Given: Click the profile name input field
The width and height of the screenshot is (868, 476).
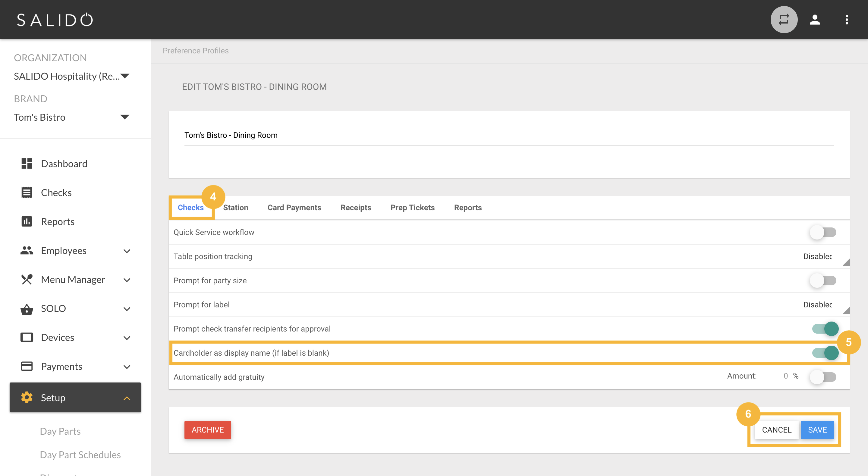Looking at the screenshot, I should click(509, 136).
